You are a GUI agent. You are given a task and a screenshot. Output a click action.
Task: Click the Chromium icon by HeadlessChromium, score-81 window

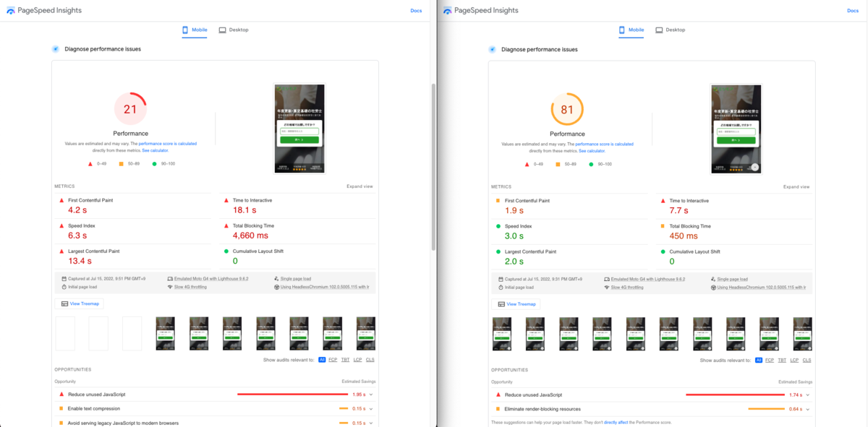click(714, 287)
